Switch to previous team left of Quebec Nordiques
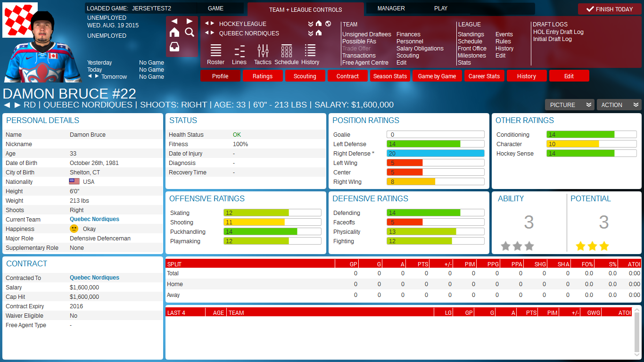 (x=206, y=33)
